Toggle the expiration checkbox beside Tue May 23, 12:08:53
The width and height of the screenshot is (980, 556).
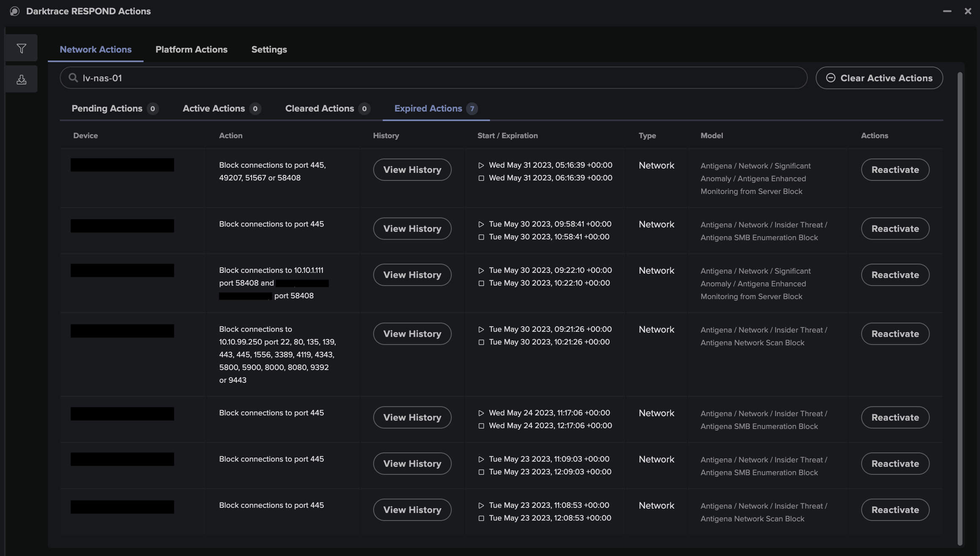coord(481,518)
